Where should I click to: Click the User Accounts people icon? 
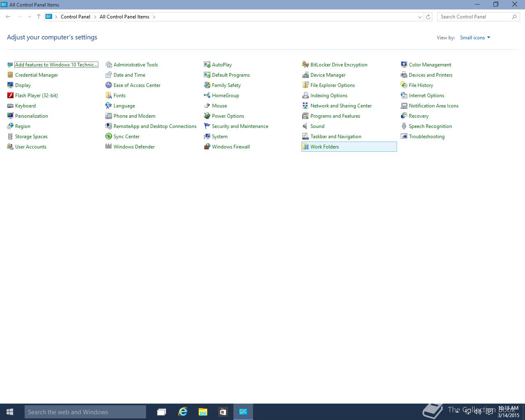click(10, 147)
